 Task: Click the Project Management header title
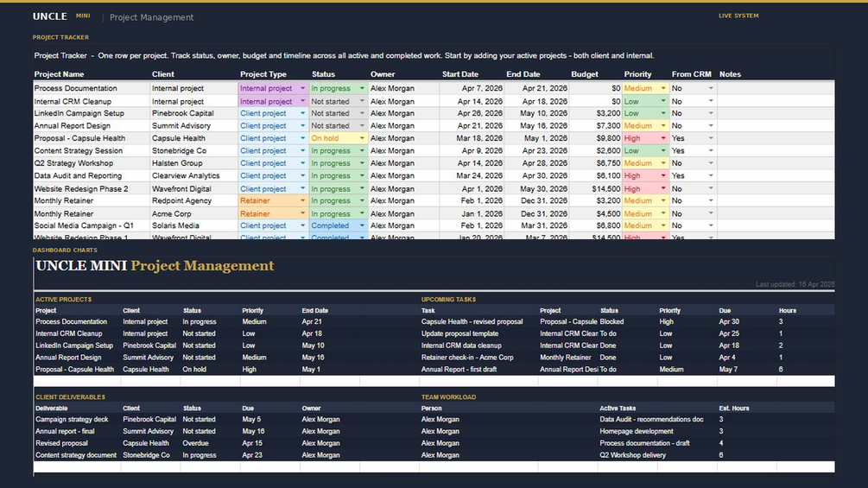point(152,17)
